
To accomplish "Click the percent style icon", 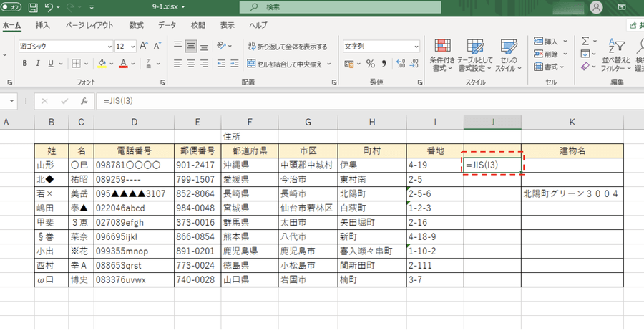I will tap(371, 64).
